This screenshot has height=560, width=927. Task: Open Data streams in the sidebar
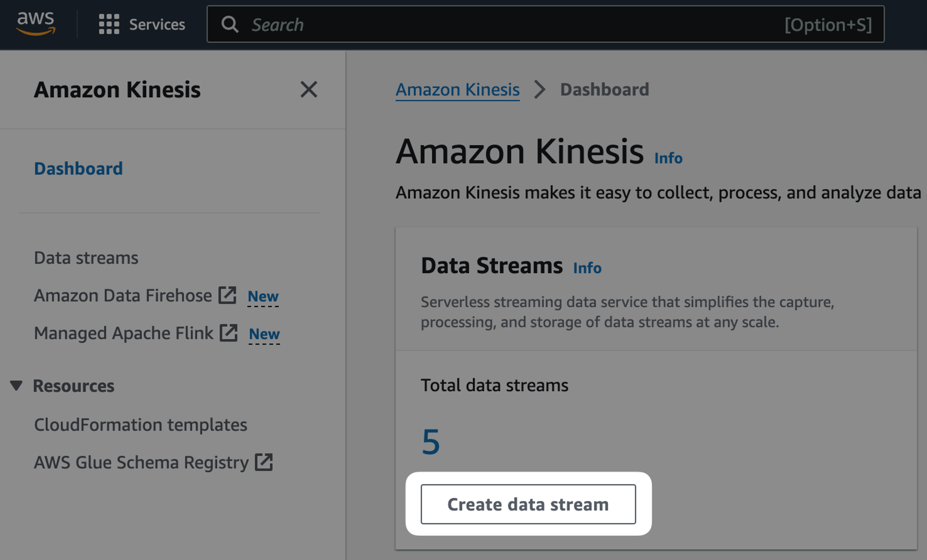tap(86, 258)
